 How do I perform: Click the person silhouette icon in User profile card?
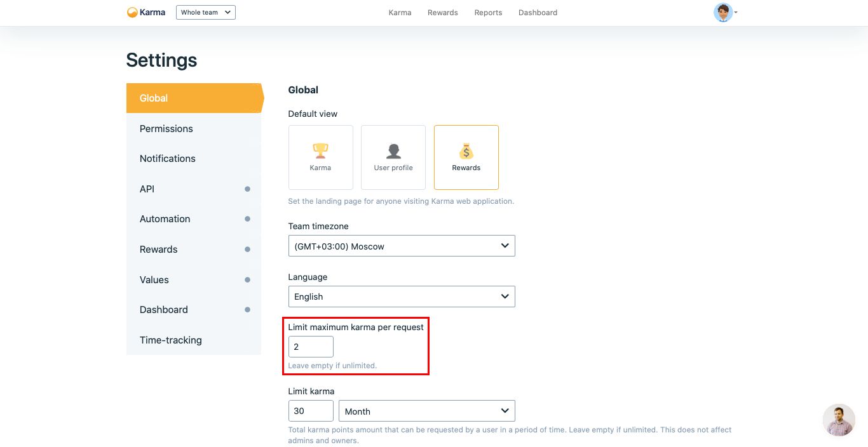coord(393,151)
